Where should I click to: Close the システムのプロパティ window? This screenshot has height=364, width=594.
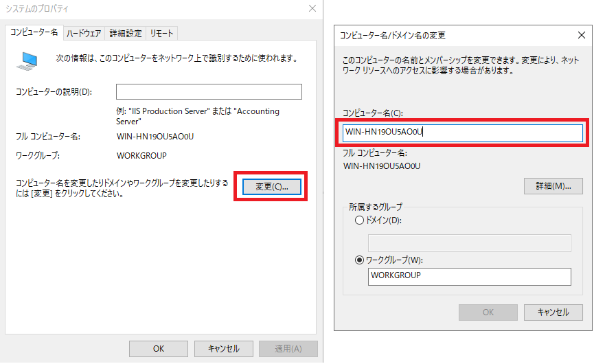(312, 9)
